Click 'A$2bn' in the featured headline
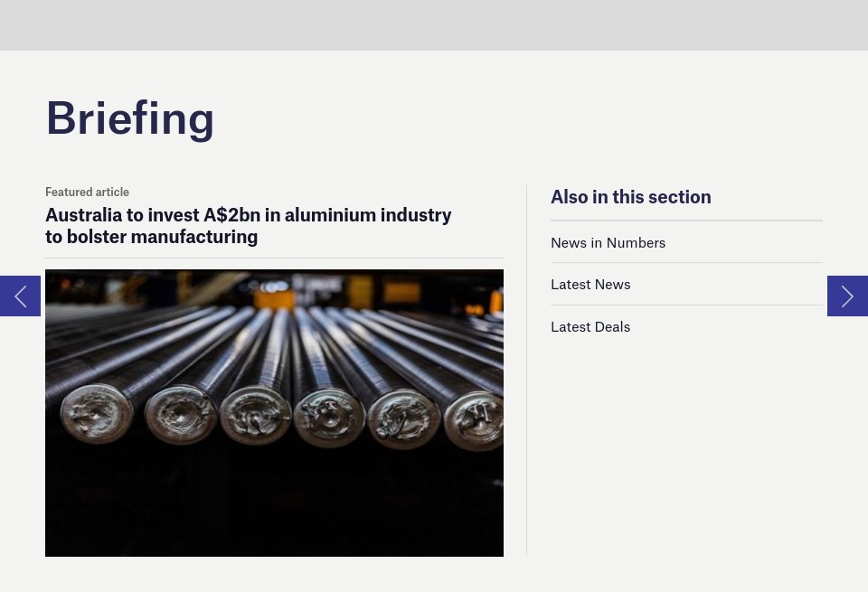The width and height of the screenshot is (868, 592). click(232, 215)
